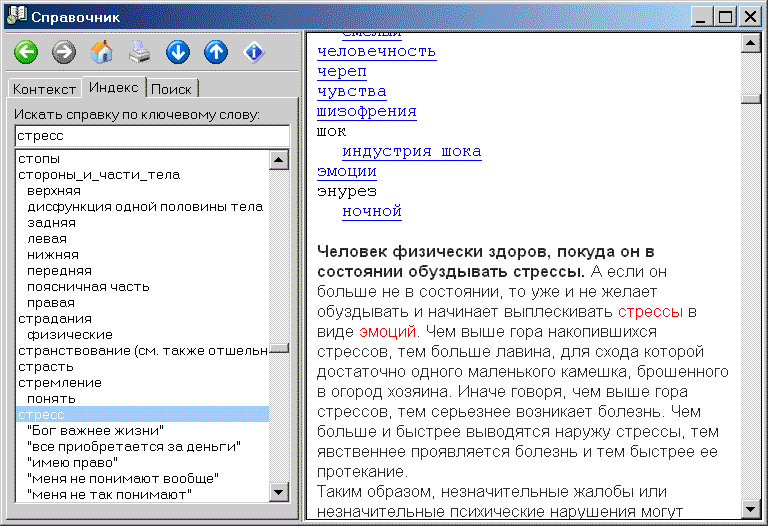Click the keyword search field containing "стресс"
The height and width of the screenshot is (526, 768).
151,135
